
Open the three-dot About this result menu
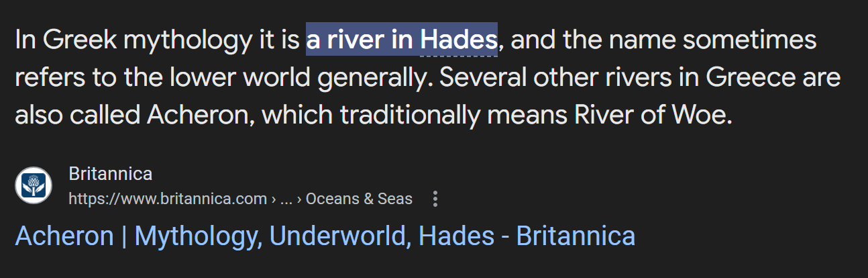(435, 199)
